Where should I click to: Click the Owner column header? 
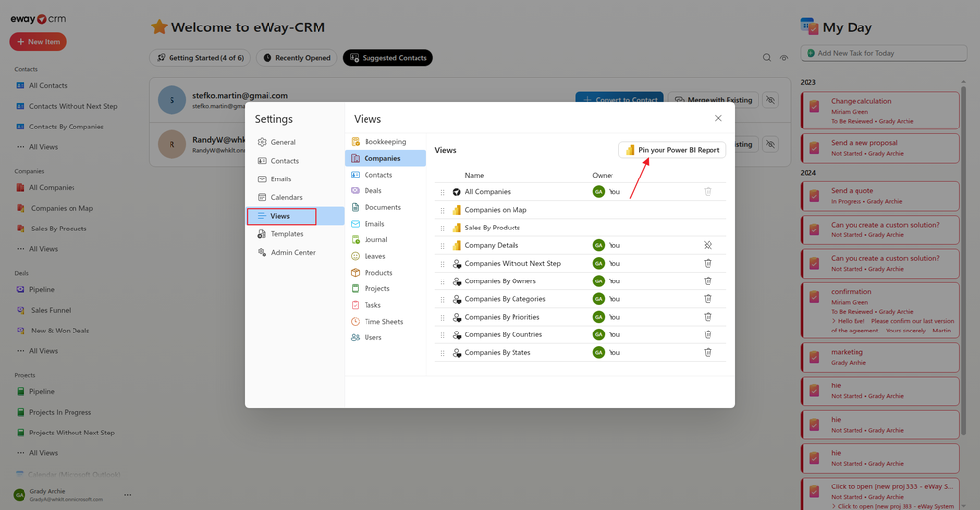click(x=603, y=176)
